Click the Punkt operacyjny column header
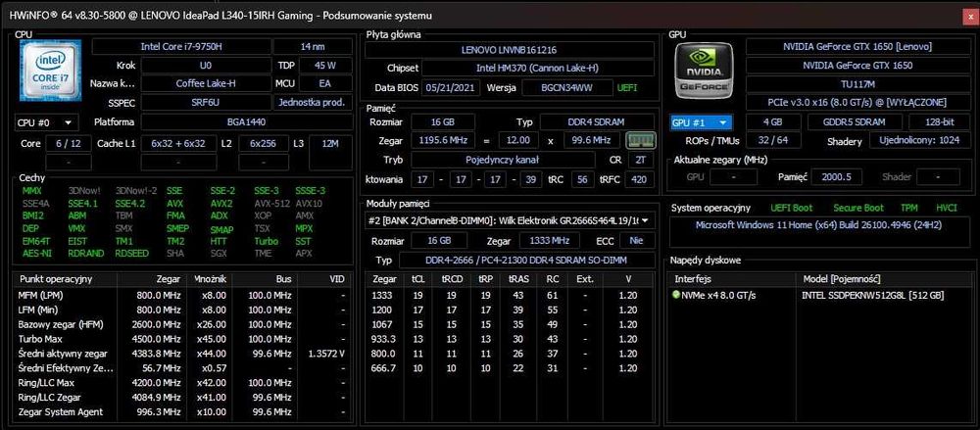 coord(65,279)
